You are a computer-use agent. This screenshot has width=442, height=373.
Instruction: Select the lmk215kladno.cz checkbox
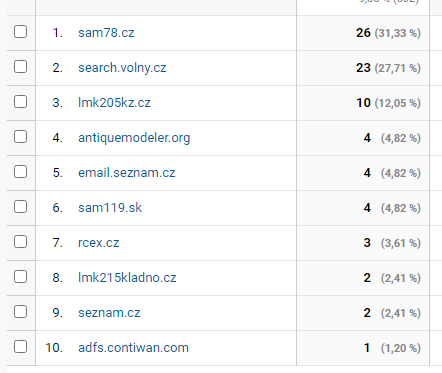20,277
